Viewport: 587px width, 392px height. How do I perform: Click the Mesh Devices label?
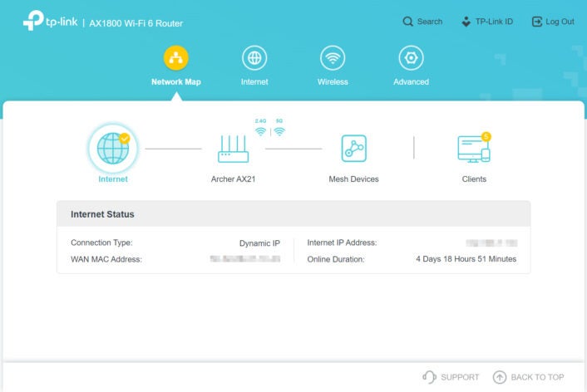point(353,179)
